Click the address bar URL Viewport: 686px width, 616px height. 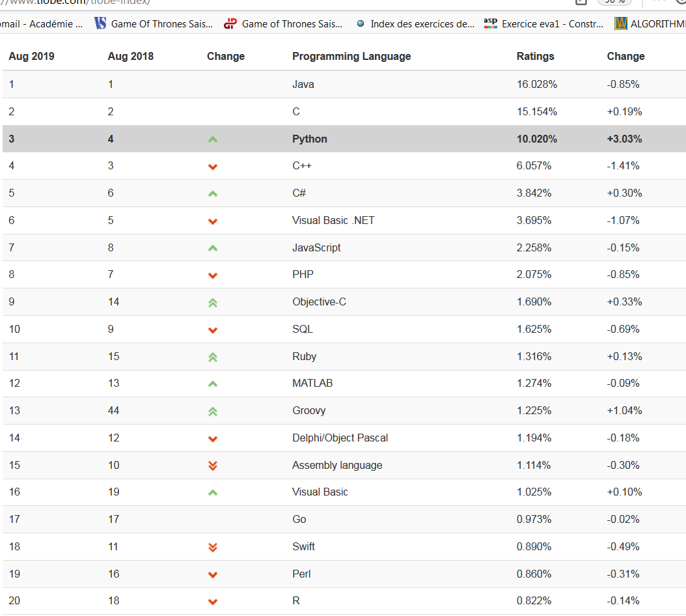[x=75, y=2]
